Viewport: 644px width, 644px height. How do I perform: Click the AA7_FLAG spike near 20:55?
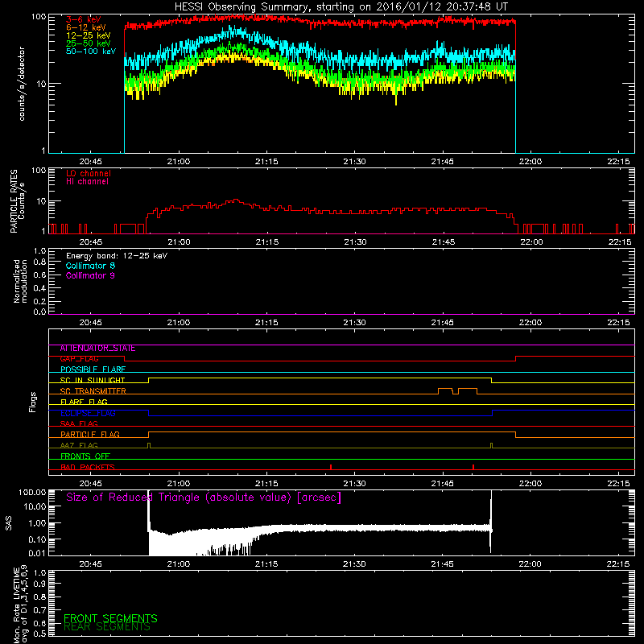tap(149, 446)
